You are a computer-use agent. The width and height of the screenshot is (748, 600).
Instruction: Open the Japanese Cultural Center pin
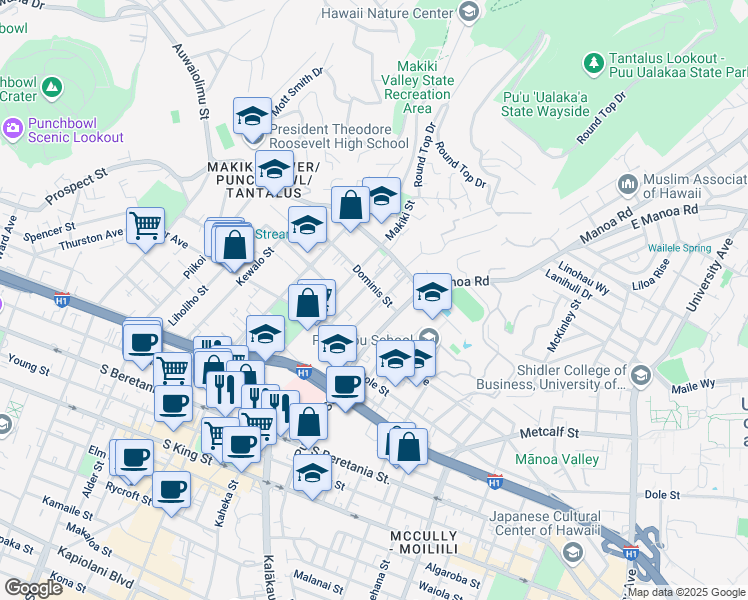[x=572, y=552]
